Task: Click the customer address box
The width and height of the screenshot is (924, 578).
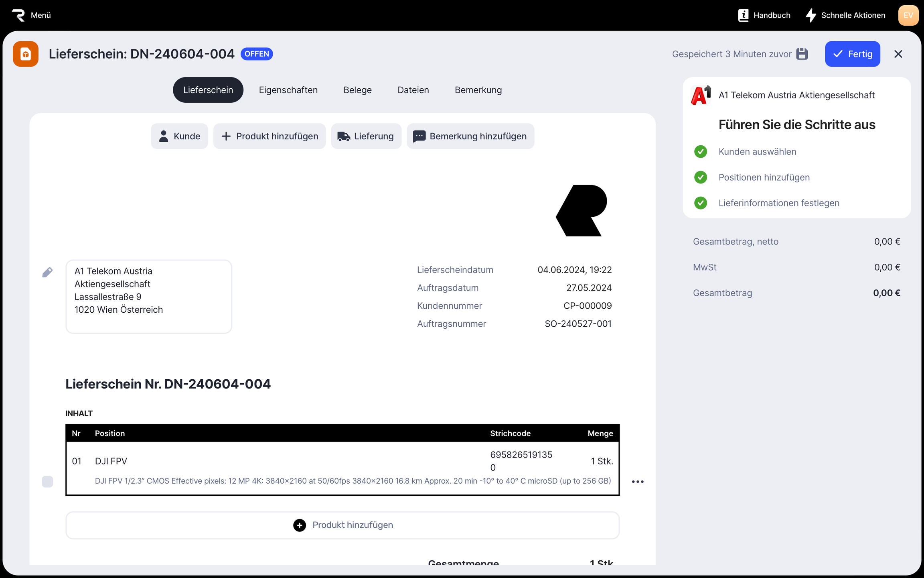Action: tap(149, 296)
